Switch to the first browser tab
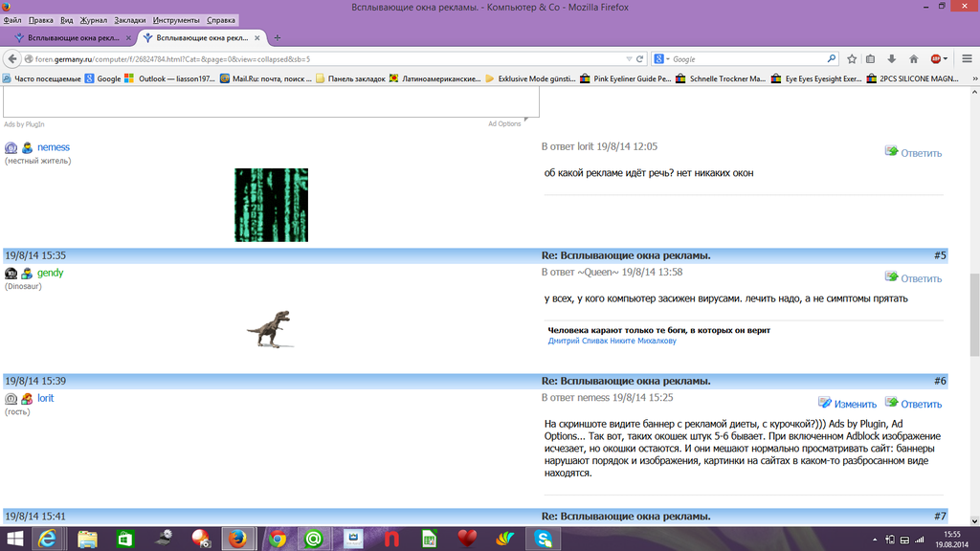 click(72, 37)
